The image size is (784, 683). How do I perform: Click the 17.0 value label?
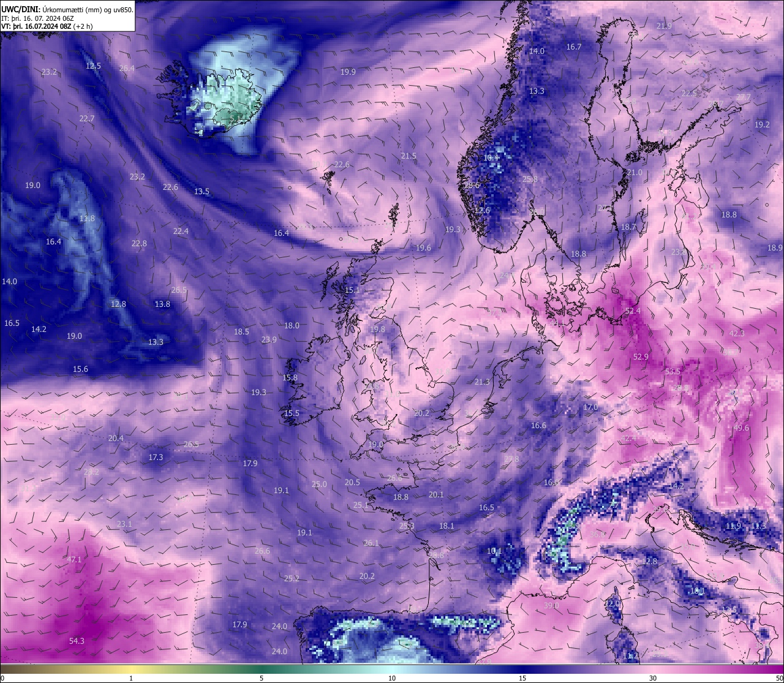tap(590, 407)
